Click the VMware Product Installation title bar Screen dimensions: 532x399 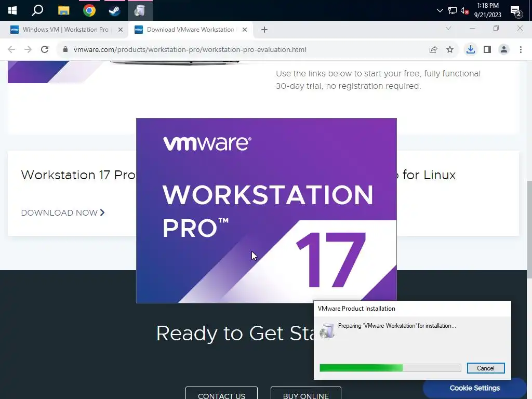[412, 309]
